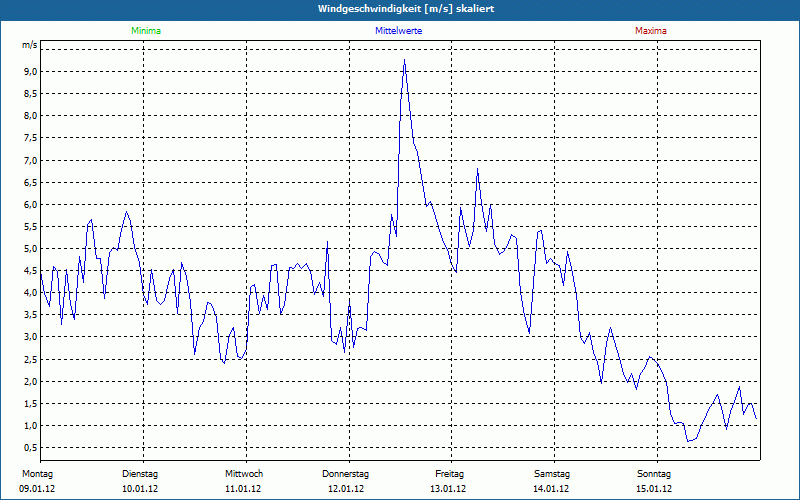
Task: Click the Dienstag day label
Action: (x=140, y=474)
